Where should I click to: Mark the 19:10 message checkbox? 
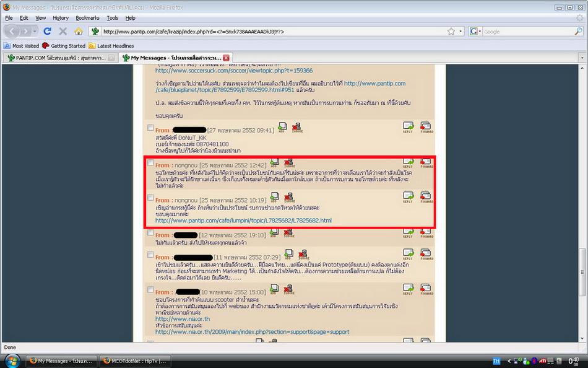(x=150, y=232)
